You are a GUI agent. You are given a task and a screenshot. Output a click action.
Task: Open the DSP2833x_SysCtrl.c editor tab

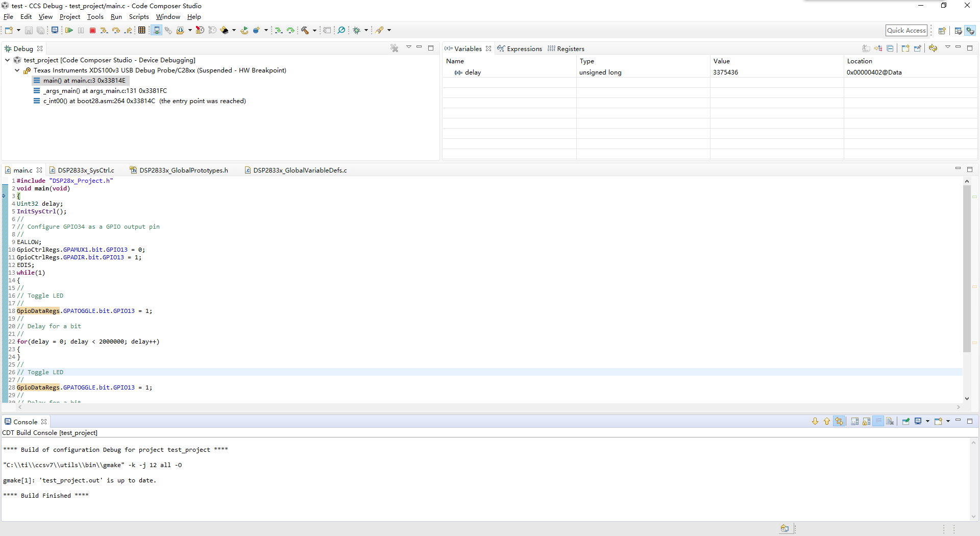click(x=82, y=170)
